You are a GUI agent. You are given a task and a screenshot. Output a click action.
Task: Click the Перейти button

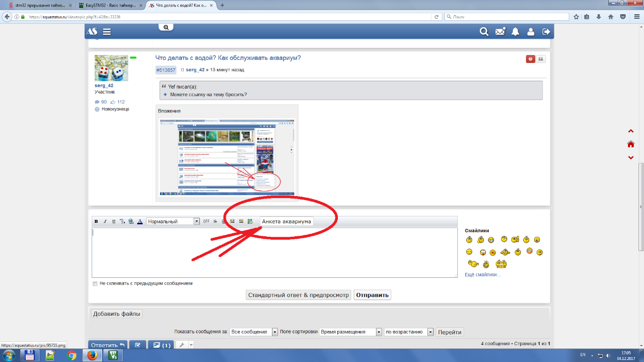tap(450, 332)
